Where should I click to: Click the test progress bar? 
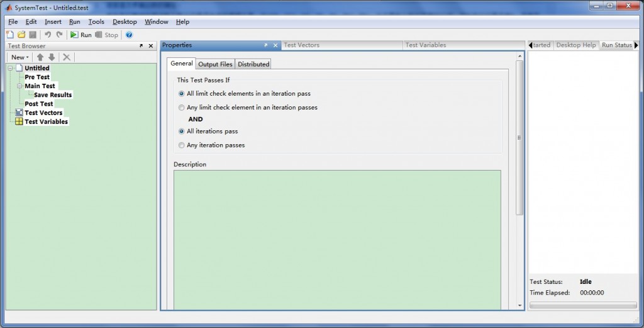pos(583,305)
